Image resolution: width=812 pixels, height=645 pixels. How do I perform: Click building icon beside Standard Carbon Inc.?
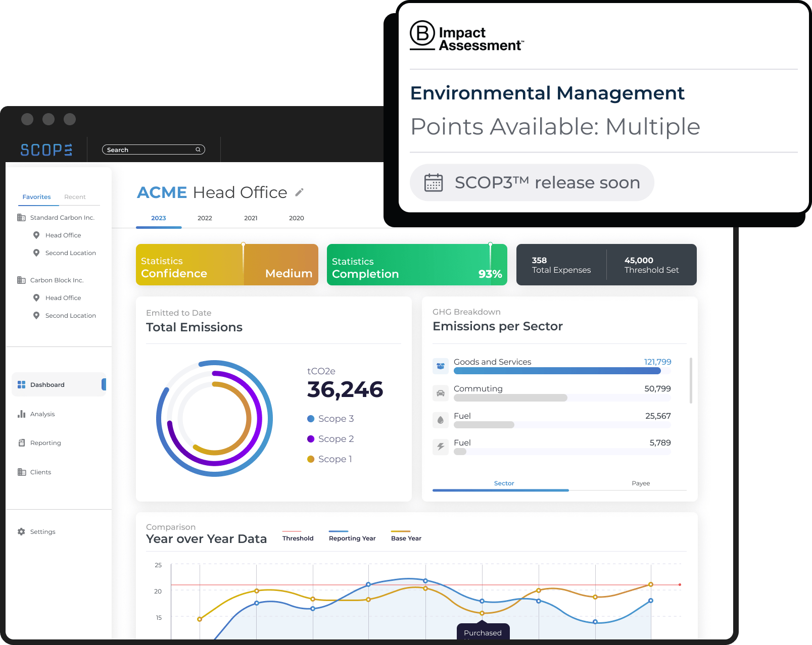coord(21,218)
